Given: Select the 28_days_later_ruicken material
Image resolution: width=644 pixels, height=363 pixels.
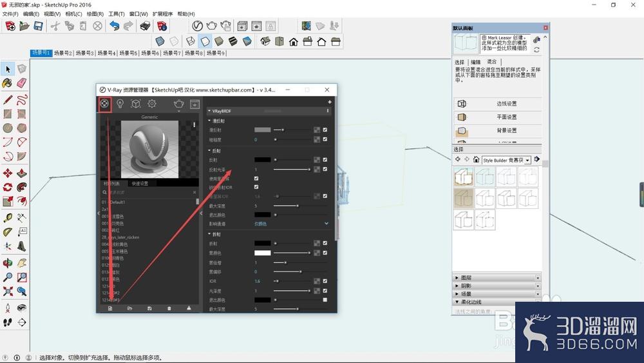Looking at the screenshot, I should click(120, 237).
